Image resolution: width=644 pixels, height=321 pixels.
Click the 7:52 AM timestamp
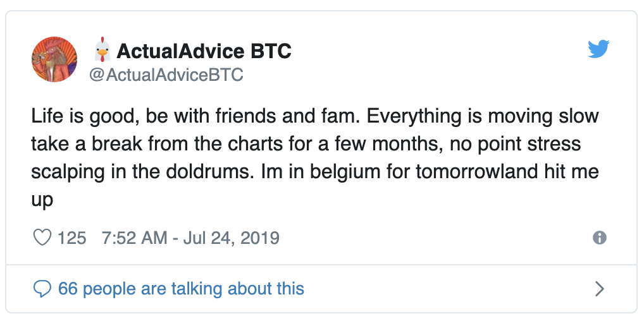pos(134,238)
